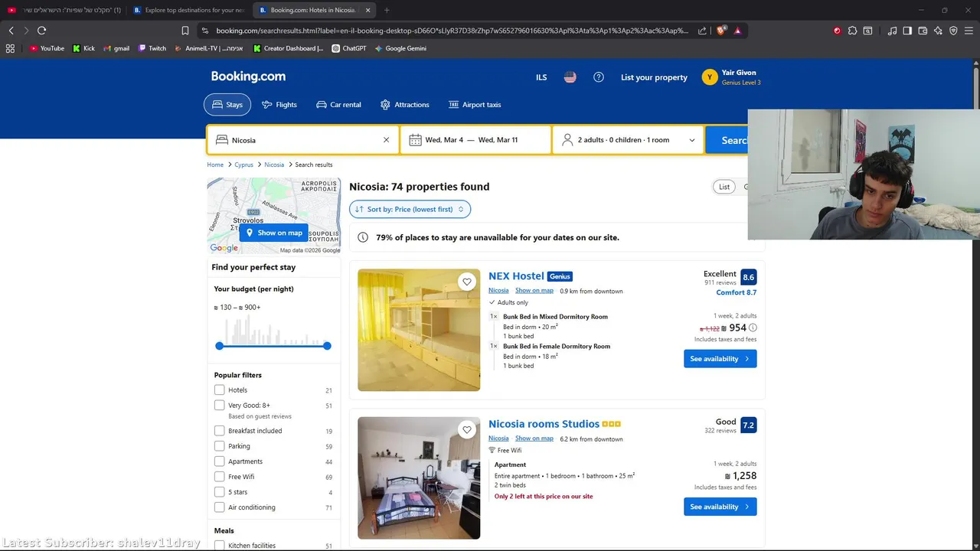
Task: Open the share icon in the address bar
Action: point(702,31)
